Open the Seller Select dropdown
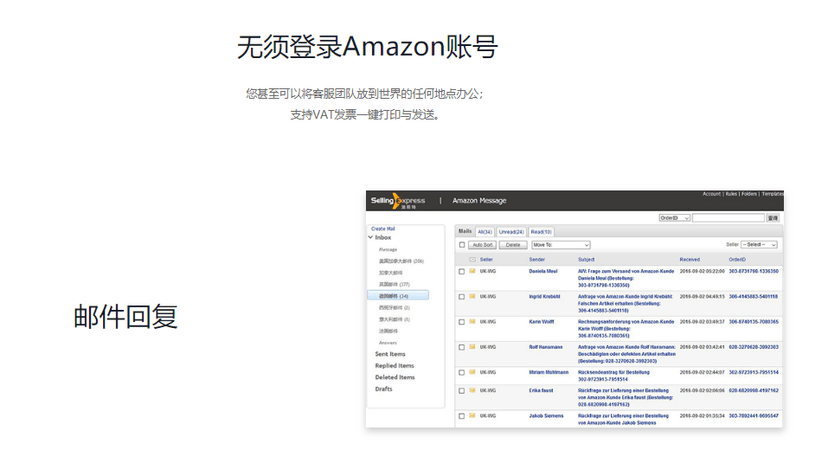The width and height of the screenshot is (828, 451). 759,245
